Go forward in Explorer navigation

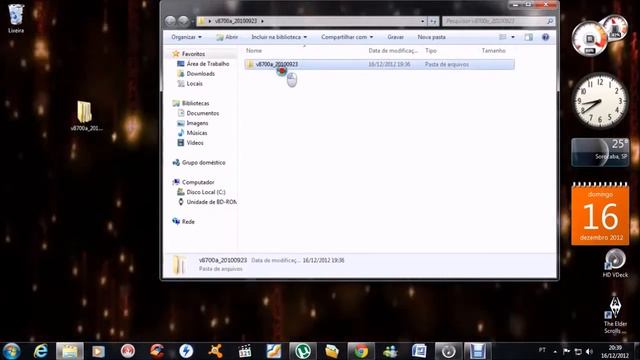pyautogui.click(x=183, y=21)
